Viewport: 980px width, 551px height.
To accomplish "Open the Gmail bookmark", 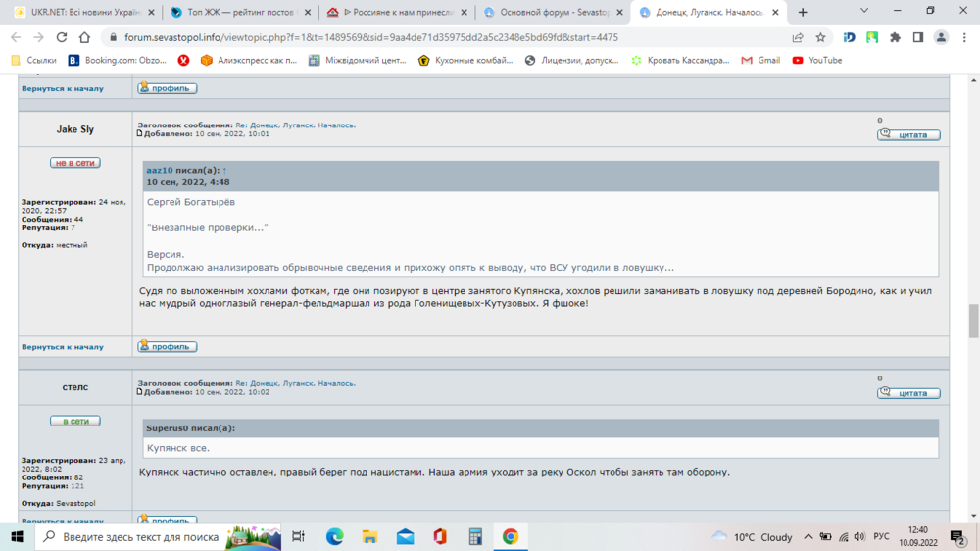I will point(760,60).
